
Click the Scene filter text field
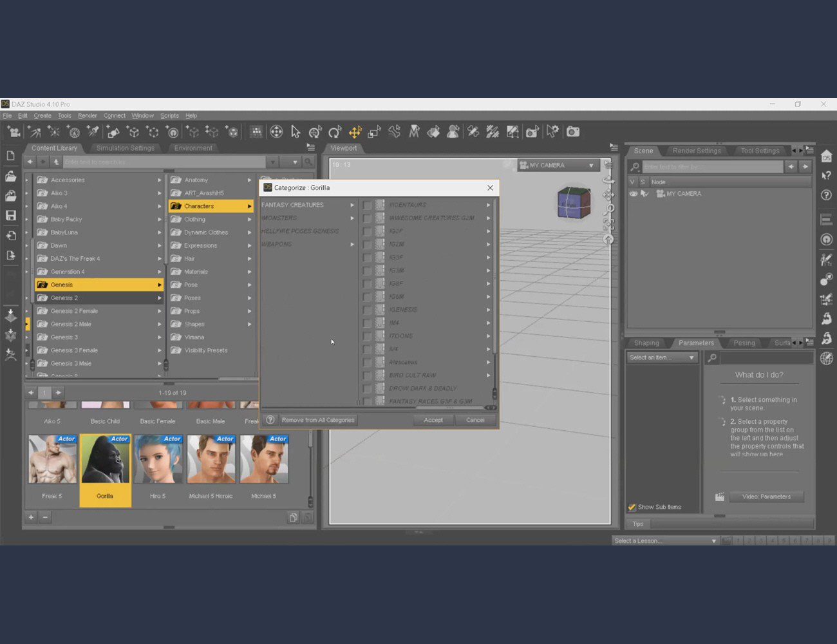coord(712,167)
